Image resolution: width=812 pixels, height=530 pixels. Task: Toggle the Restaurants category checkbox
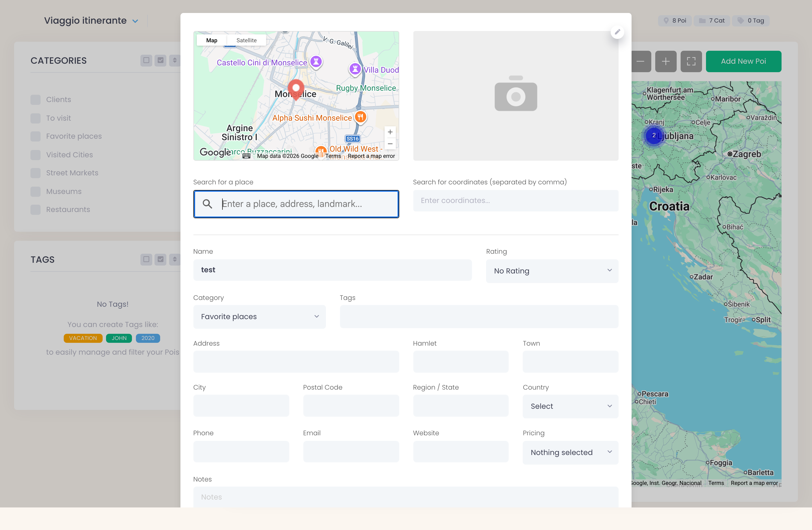pyautogui.click(x=36, y=209)
